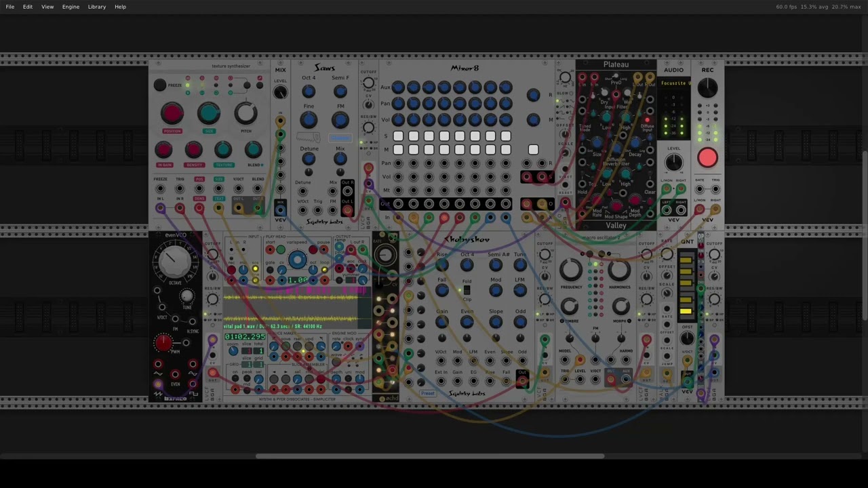The image size is (868, 488).
Task: Mute the first Mixer8 channel
Action: 398,150
